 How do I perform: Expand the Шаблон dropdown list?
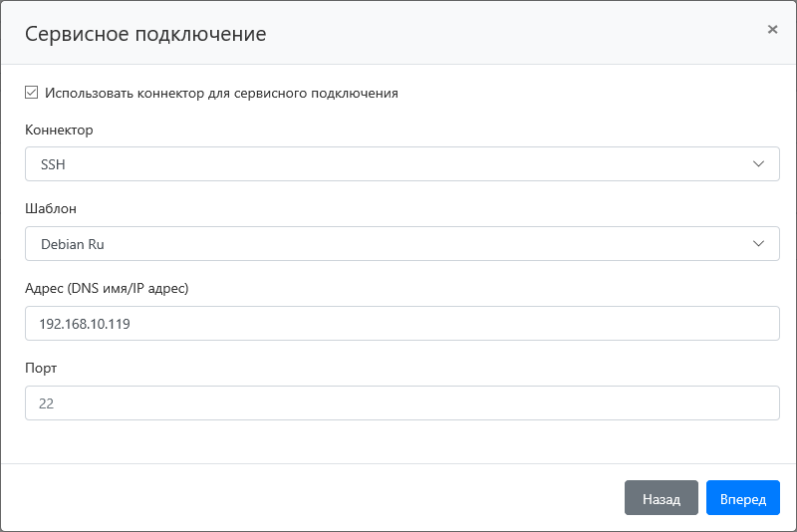[401, 244]
